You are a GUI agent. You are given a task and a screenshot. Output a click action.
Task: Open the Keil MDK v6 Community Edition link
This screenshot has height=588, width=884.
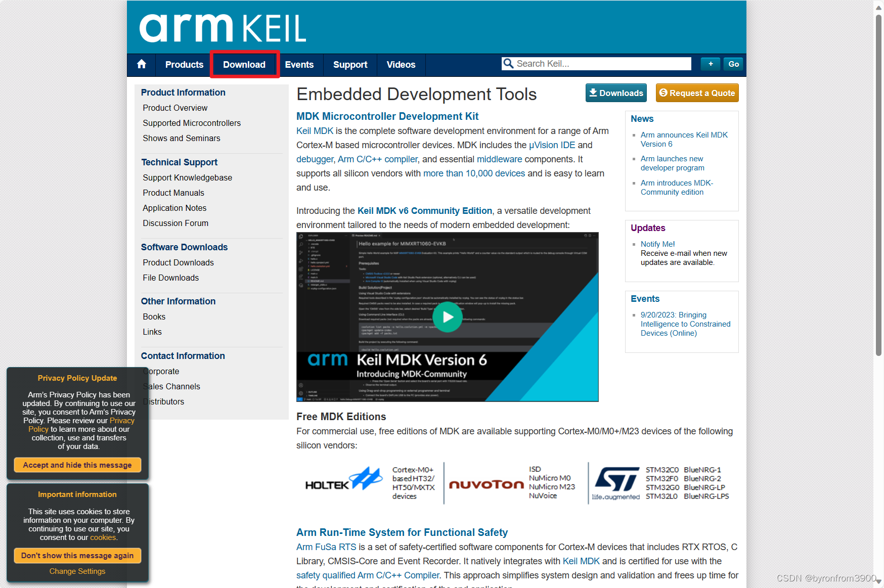click(424, 210)
